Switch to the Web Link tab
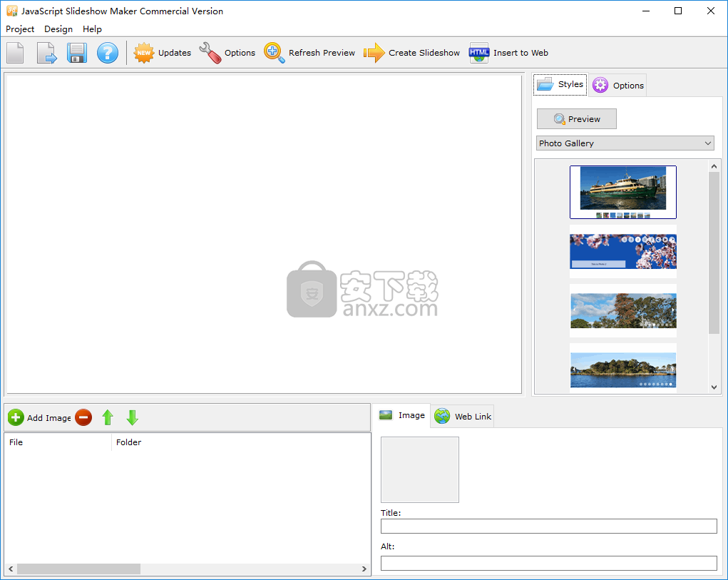Screen dimensions: 728x580 (x=463, y=416)
